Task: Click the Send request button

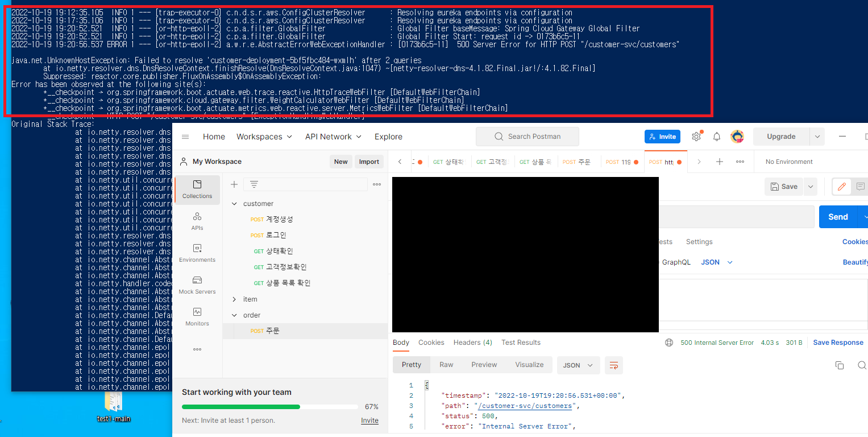Action: (x=838, y=217)
